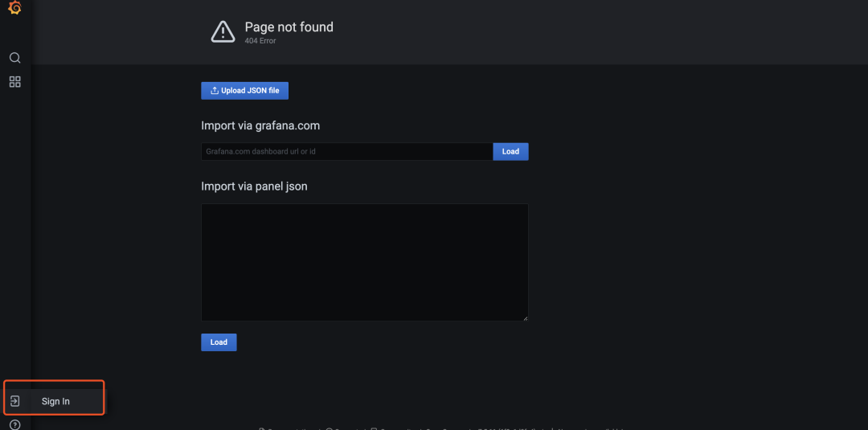Image resolution: width=868 pixels, height=430 pixels.
Task: Click the empty middle area of the left sidebar
Action: 15,232
